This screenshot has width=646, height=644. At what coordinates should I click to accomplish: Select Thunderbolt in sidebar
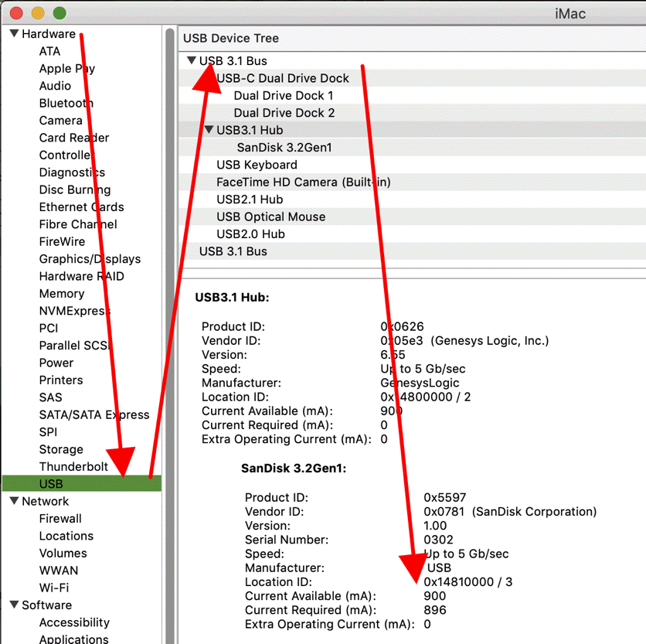pos(73,467)
